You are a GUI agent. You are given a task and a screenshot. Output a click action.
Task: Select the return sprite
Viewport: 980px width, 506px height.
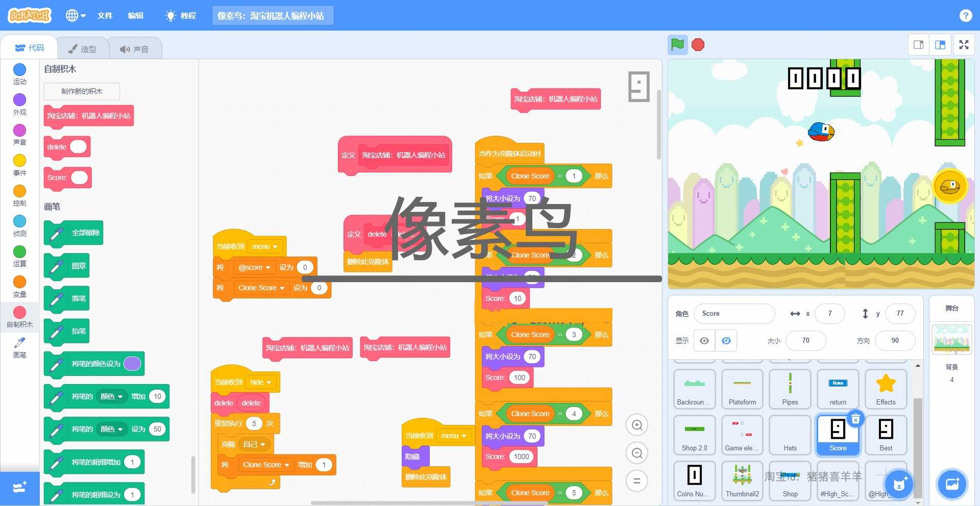838,389
